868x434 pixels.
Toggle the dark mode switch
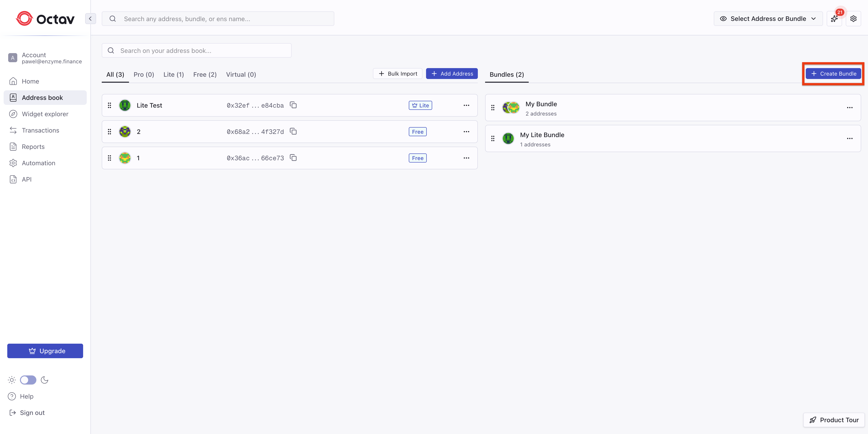(28, 380)
